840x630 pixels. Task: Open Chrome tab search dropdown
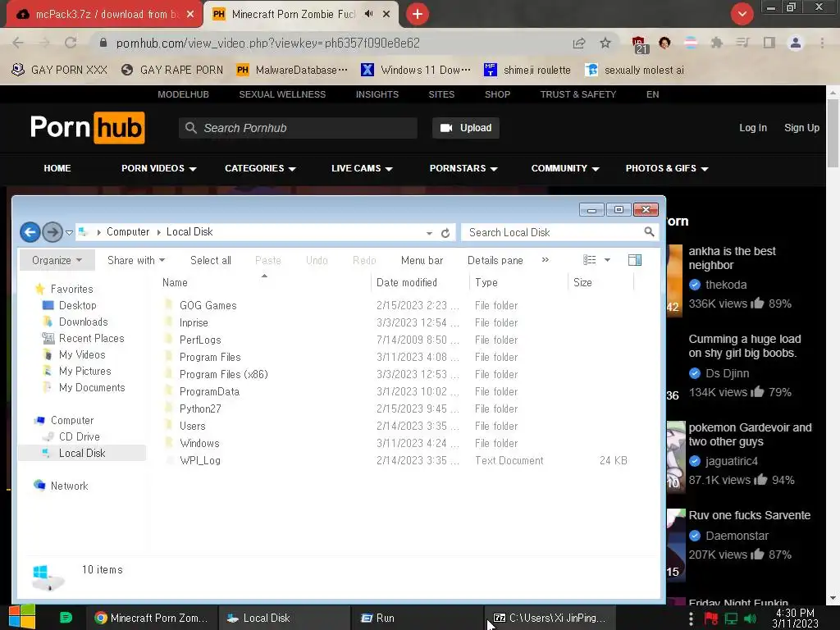(x=742, y=14)
